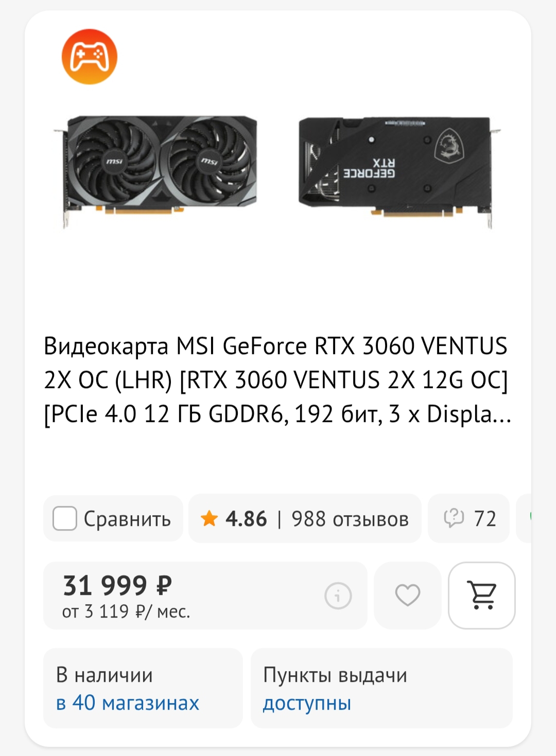Tap the partially visible green chip at right edge
The image size is (556, 756).
[524, 518]
